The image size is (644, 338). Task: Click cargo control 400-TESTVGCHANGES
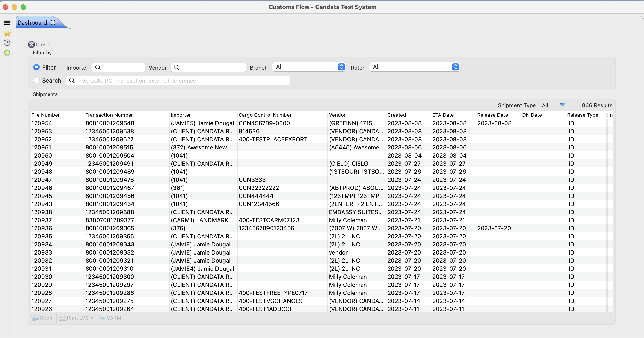click(271, 301)
